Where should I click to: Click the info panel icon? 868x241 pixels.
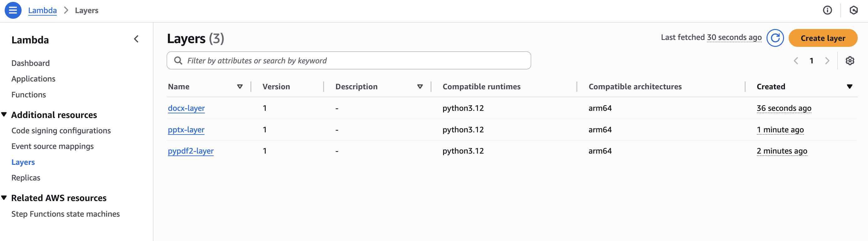pyautogui.click(x=827, y=10)
